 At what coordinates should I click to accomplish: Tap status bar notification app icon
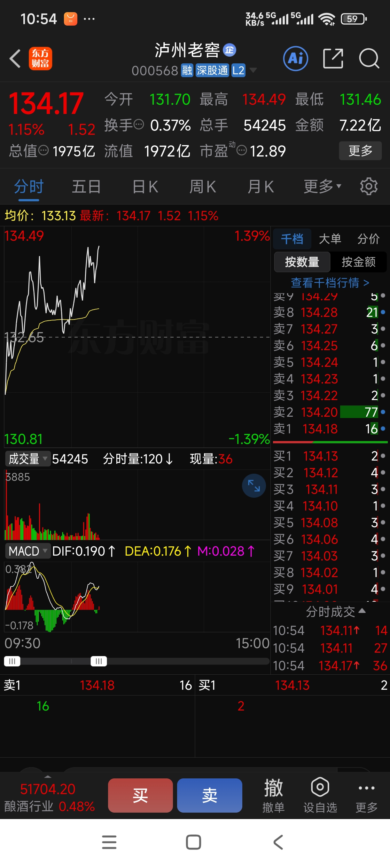[71, 19]
